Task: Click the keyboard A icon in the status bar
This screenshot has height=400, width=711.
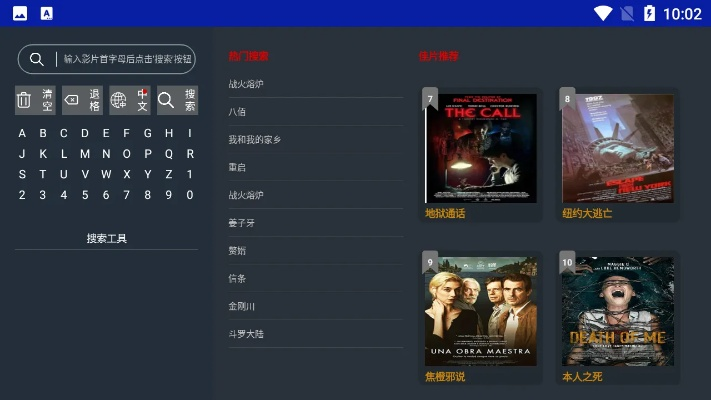Action: point(47,14)
